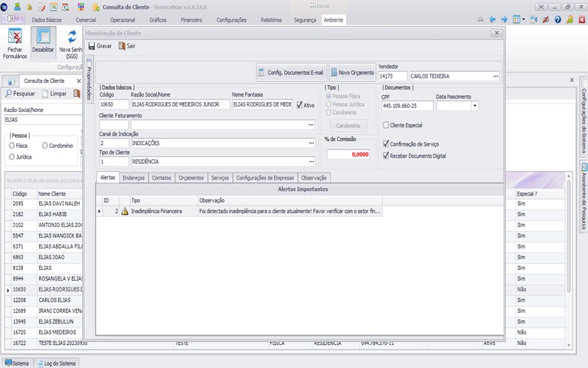Image resolution: width=588 pixels, height=368 pixels.
Task: Click the Pesquisar search icon
Action: click(8, 94)
